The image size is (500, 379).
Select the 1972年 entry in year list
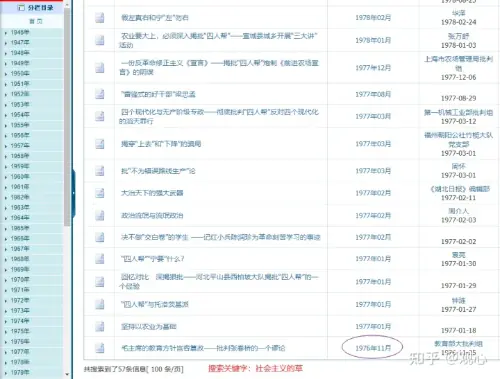20,300
